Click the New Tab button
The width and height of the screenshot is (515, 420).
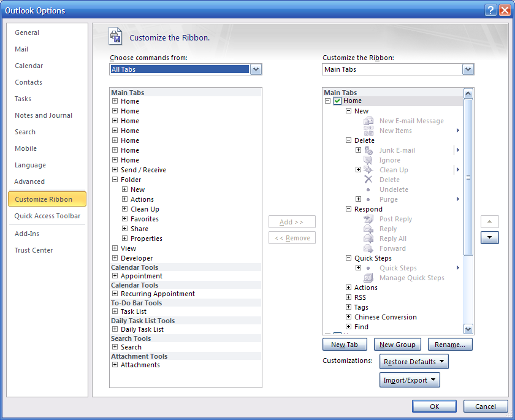[345, 345]
